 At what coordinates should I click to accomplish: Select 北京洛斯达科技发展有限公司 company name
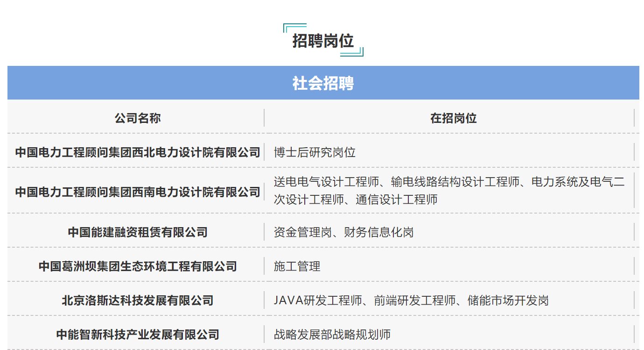coord(138,300)
